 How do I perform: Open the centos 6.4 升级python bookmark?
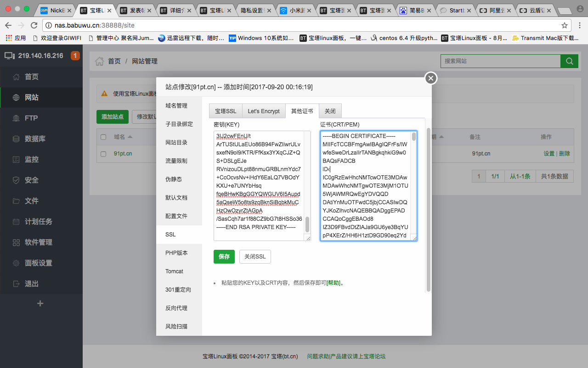click(404, 38)
